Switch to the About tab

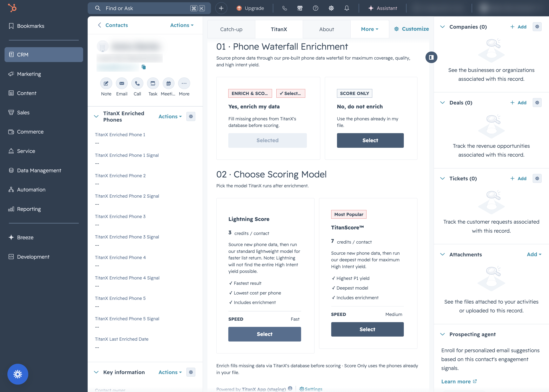pos(326,29)
